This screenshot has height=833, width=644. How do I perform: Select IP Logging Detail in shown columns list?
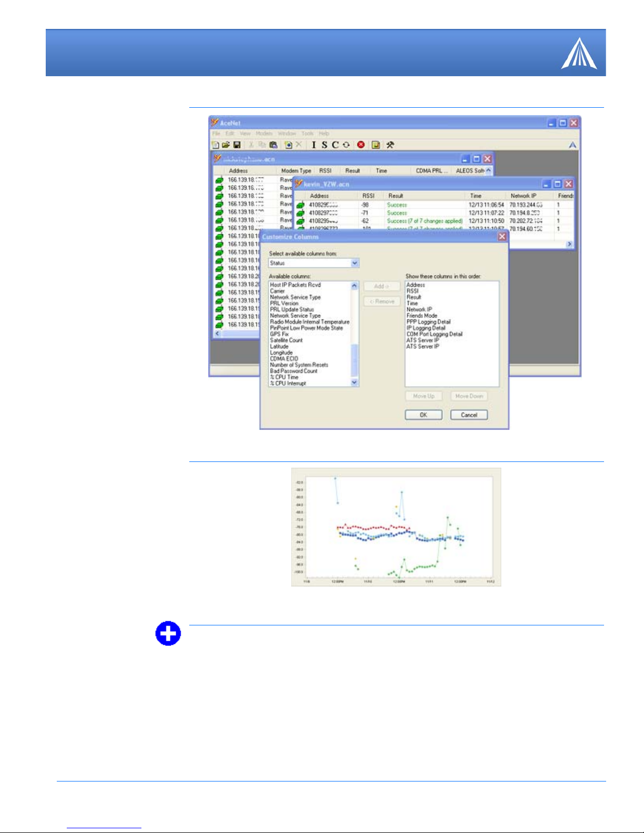[x=426, y=328]
